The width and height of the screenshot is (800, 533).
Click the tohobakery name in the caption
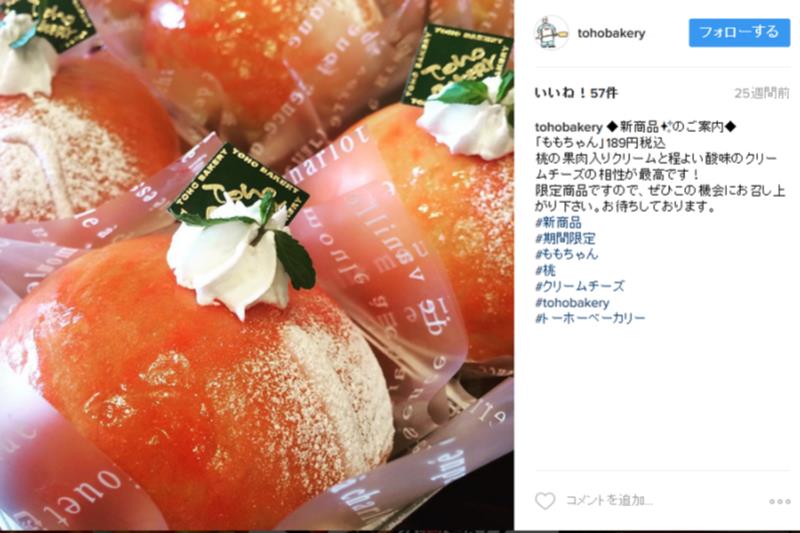pos(568,126)
